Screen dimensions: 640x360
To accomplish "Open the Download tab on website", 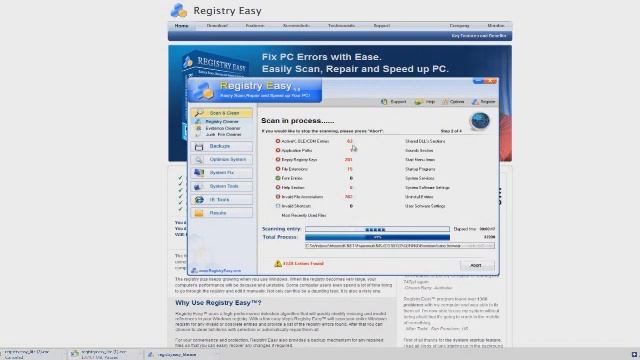I will (217, 26).
